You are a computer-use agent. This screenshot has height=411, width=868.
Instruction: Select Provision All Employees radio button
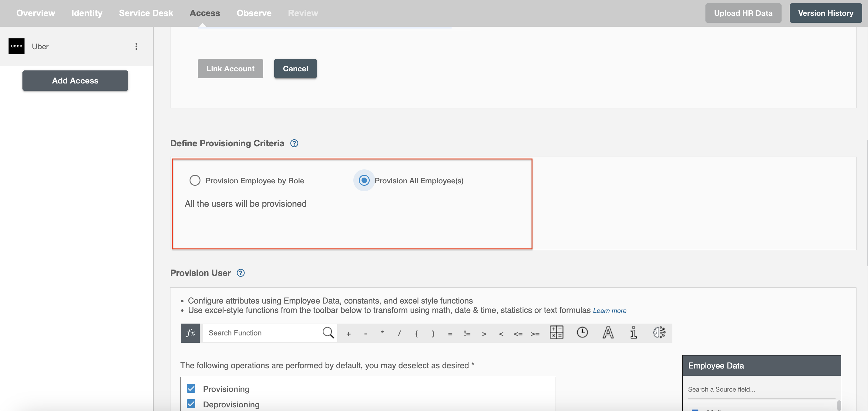pos(364,180)
